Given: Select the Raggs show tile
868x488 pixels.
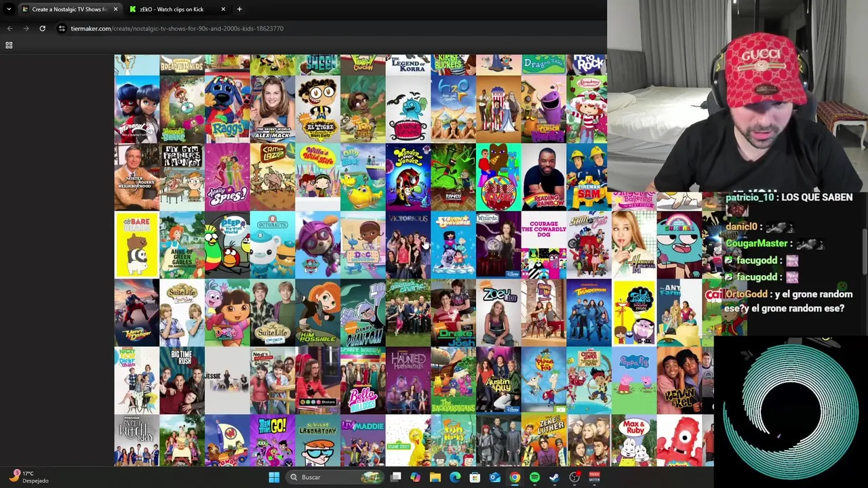Looking at the screenshot, I should tap(227, 109).
